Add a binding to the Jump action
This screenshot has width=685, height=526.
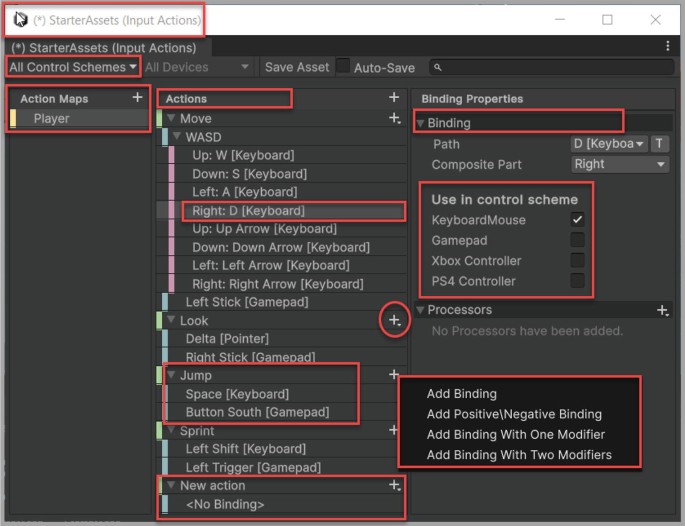pyautogui.click(x=394, y=376)
